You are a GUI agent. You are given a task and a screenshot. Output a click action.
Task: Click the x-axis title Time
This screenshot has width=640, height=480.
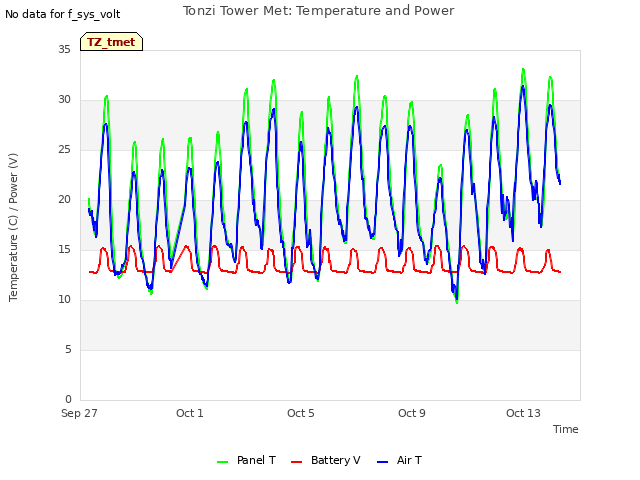pos(565,429)
